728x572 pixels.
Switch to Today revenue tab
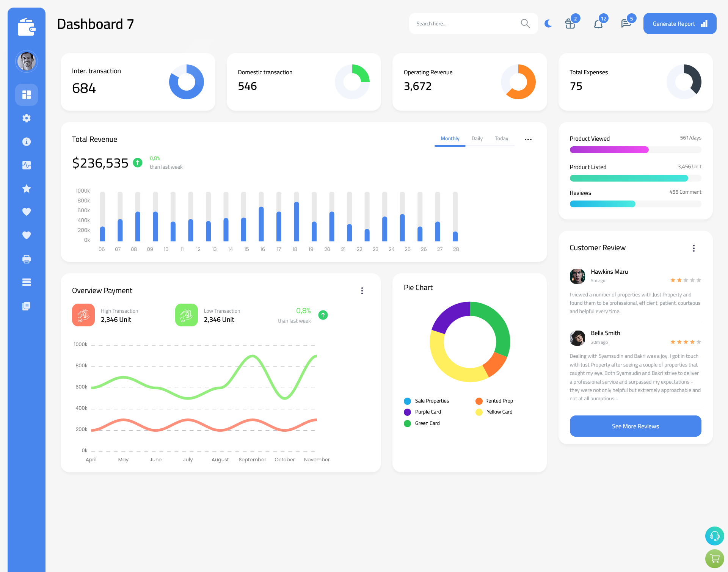(x=501, y=138)
